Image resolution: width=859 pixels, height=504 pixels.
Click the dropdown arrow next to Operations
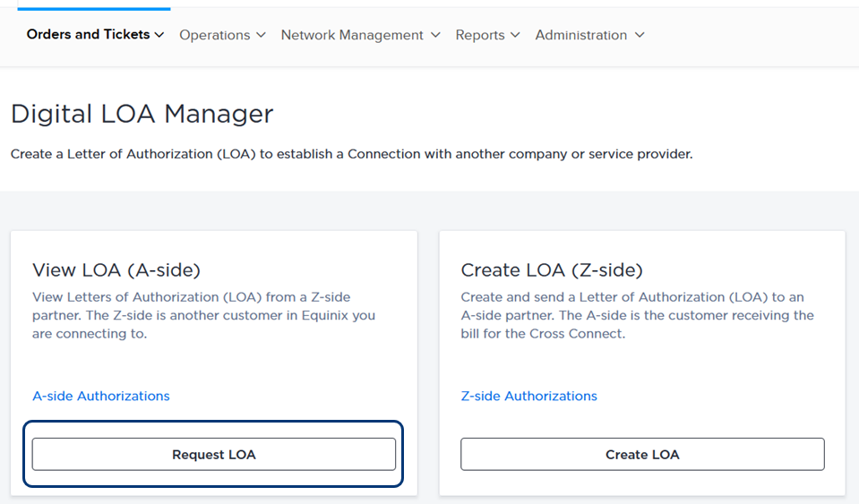click(262, 35)
